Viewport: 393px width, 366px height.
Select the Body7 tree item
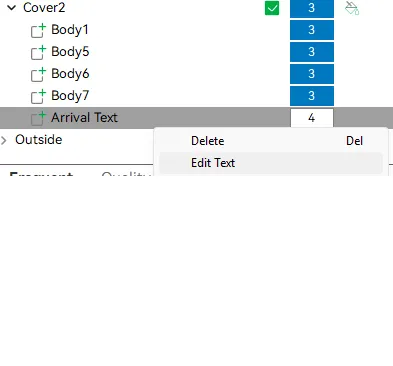[70, 96]
